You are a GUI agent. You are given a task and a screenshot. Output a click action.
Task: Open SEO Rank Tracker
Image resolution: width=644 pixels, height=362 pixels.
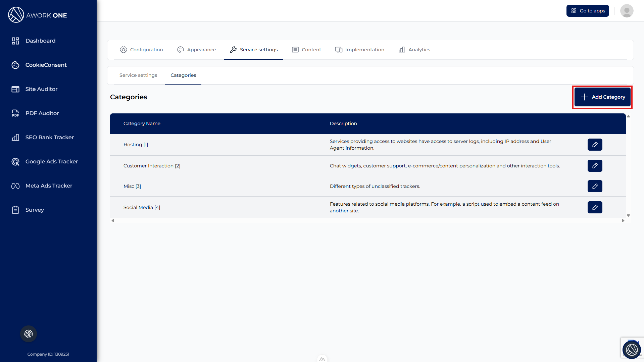click(49, 137)
